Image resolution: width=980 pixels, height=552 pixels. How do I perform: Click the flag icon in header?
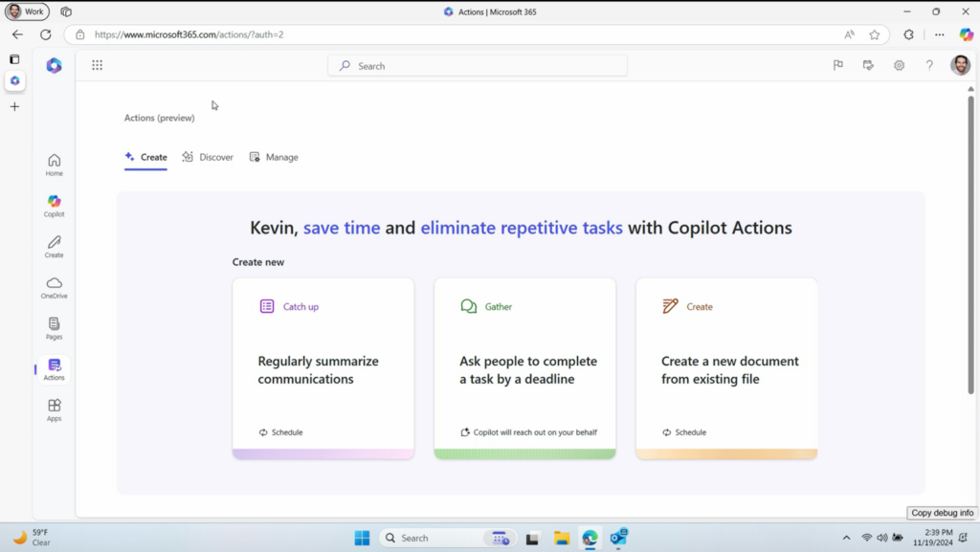838,65
